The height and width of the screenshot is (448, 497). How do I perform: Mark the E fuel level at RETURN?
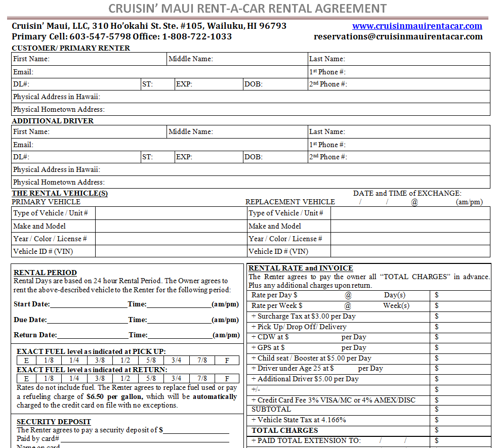[26, 379]
